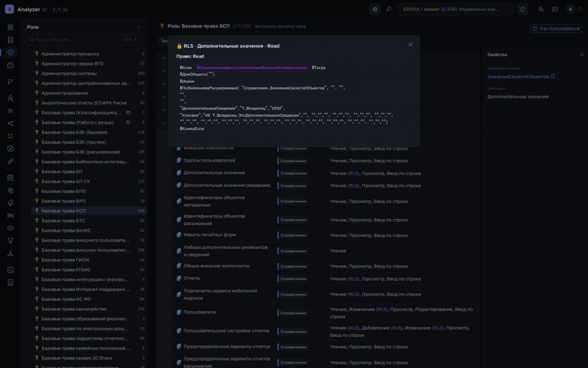Click the ОграничениеДоступаНаУровнеЗаписейУниверсально tag in dialog
This screenshot has height=368, width=588.
tap(252, 68)
